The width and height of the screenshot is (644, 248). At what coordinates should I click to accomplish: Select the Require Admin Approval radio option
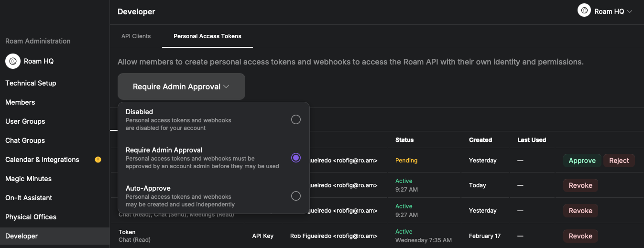pos(296,158)
